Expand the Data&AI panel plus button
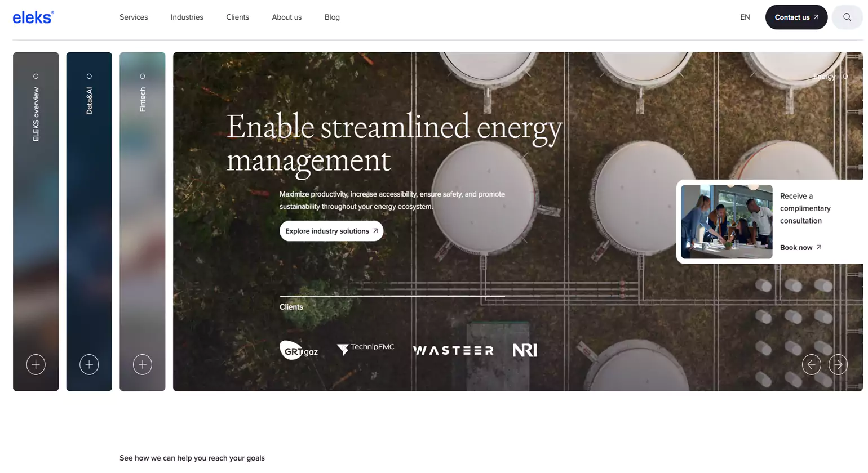868x473 pixels. (89, 365)
